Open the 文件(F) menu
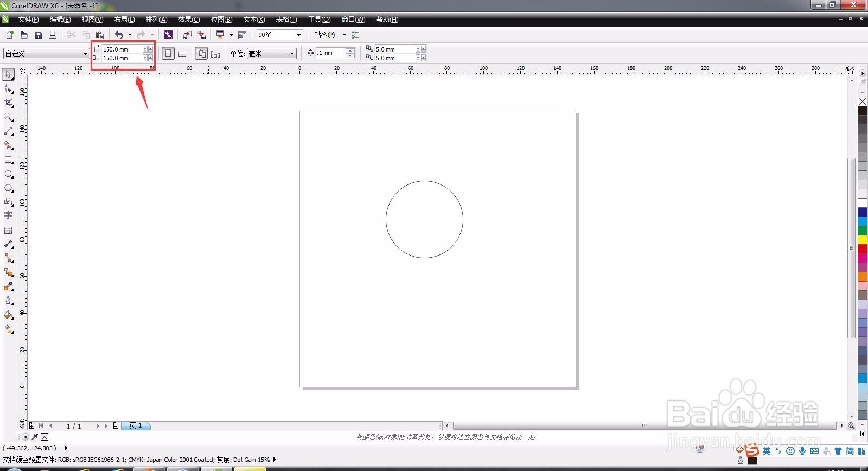Viewport: 868px width, 471px height. 28,20
